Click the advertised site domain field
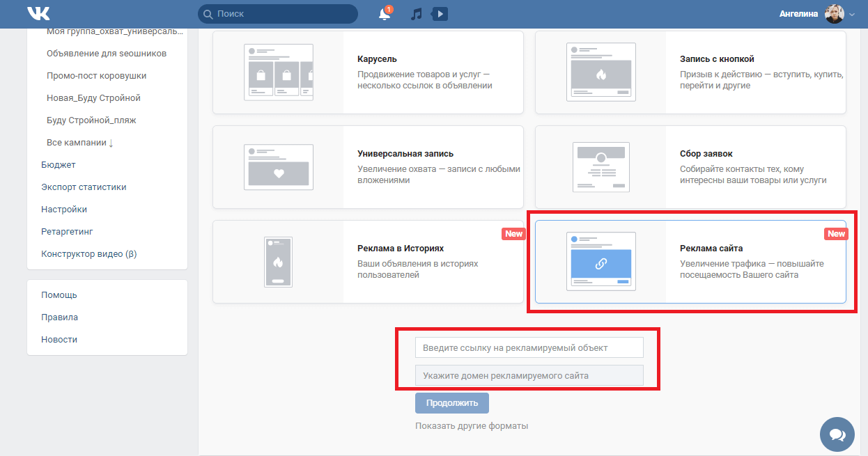The image size is (868, 456). tap(529, 375)
